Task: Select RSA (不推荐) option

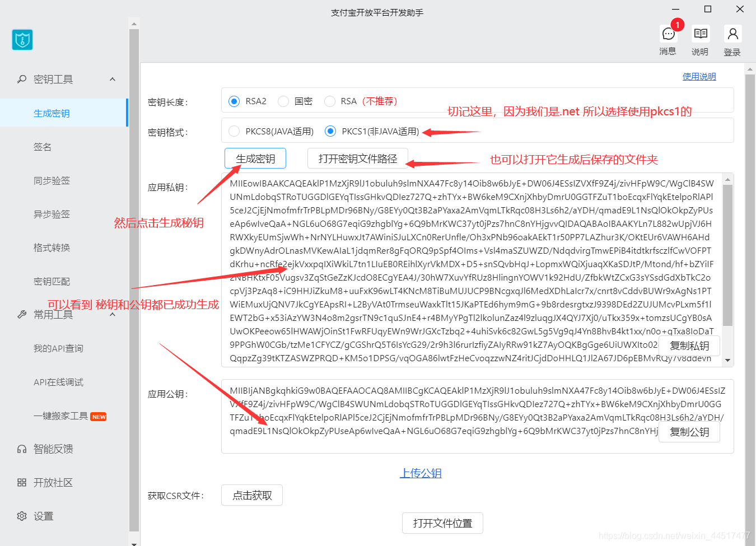Action: point(330,101)
